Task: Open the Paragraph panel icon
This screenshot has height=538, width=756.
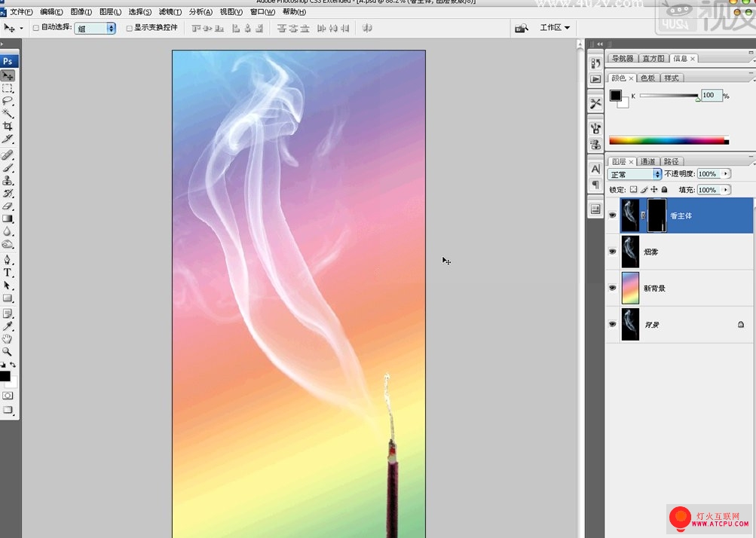Action: [x=595, y=185]
